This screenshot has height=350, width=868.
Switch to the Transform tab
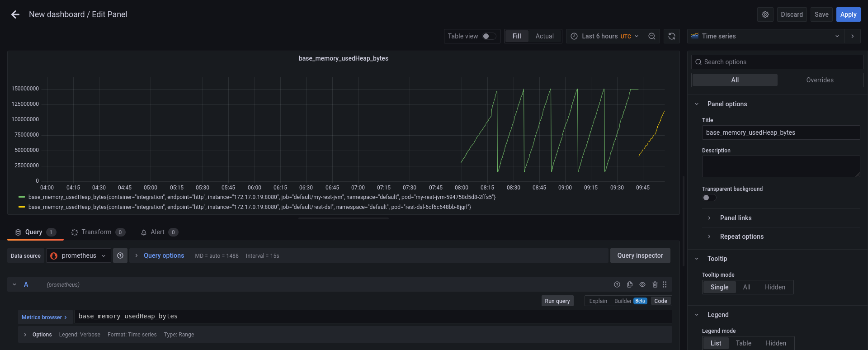[x=96, y=232]
